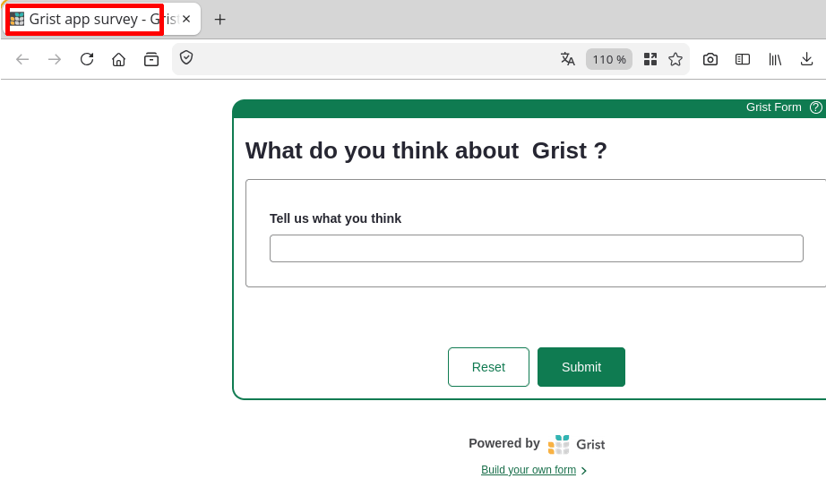The height and width of the screenshot is (504, 826).
Task: Open the downloads panel
Action: coord(806,59)
